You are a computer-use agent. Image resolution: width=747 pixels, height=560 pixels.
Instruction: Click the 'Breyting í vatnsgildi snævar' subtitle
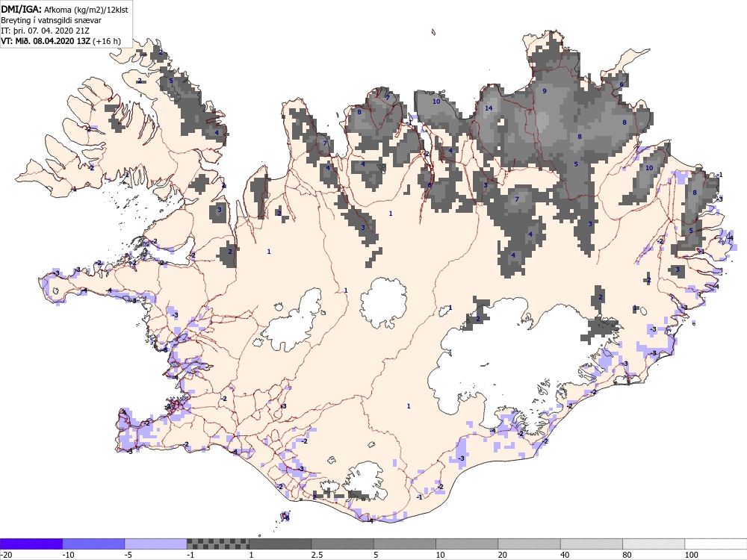coord(51,20)
